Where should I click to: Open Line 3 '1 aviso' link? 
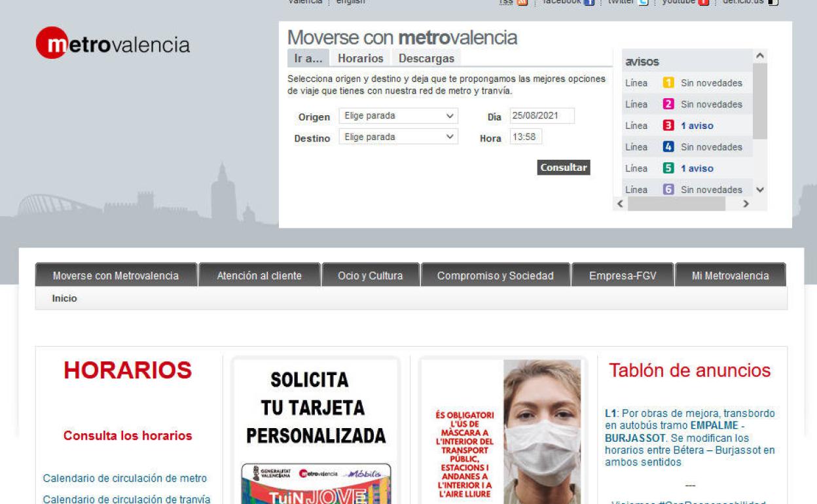click(697, 126)
